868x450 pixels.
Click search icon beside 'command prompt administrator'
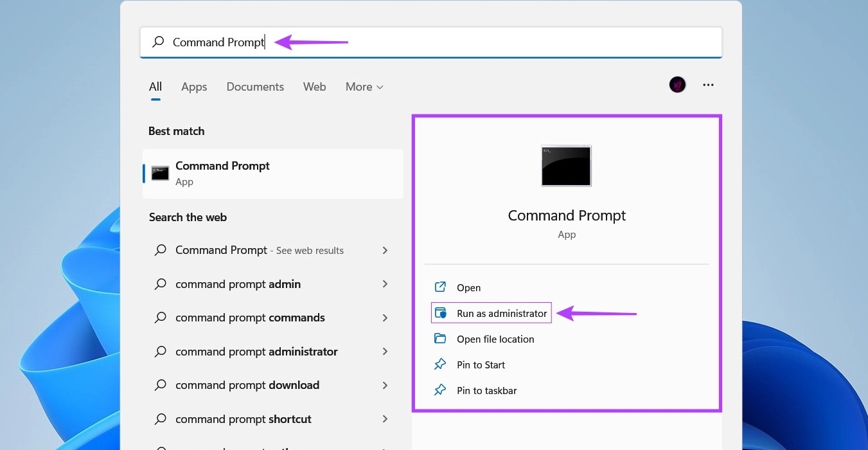[x=161, y=352]
